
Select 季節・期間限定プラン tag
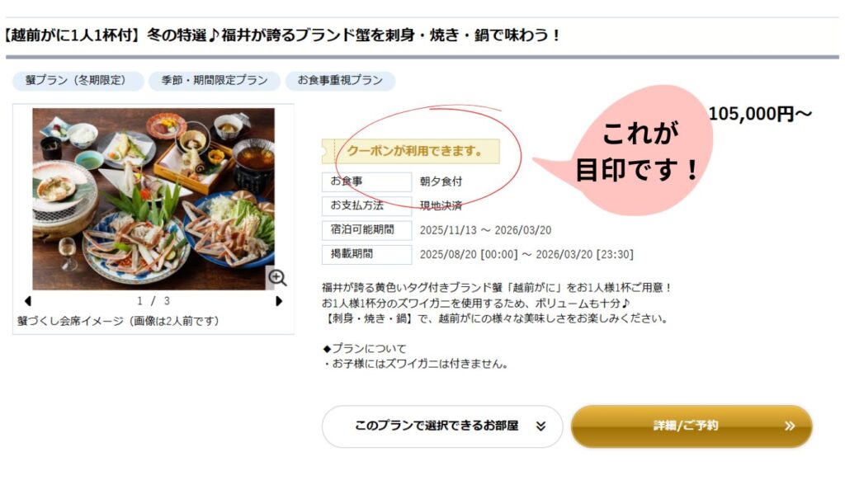pos(215,81)
